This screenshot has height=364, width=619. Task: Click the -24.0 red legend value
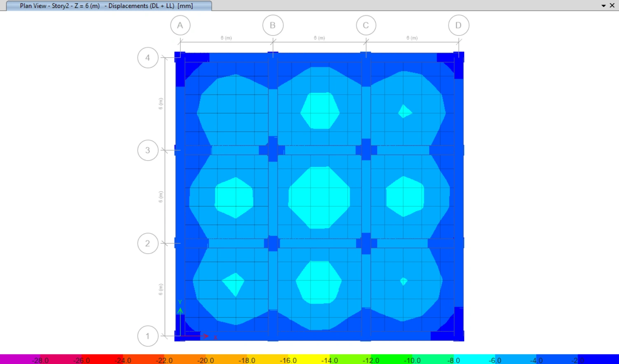tap(123, 360)
